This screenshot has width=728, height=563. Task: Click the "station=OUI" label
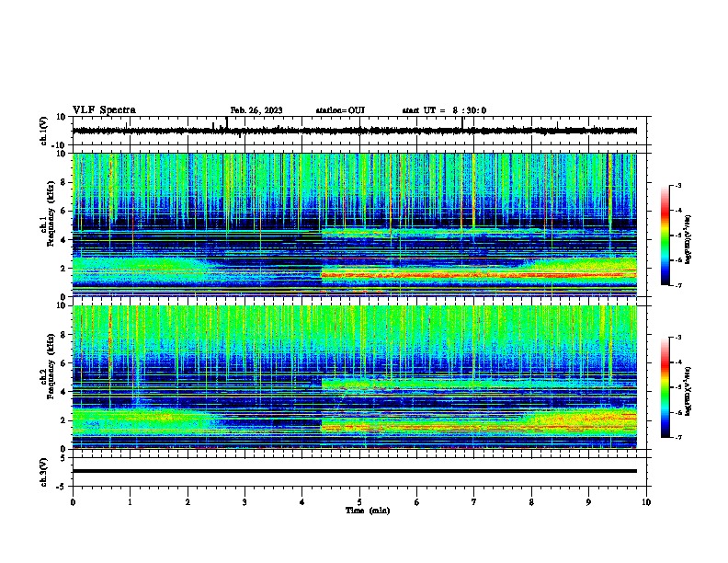(340, 110)
